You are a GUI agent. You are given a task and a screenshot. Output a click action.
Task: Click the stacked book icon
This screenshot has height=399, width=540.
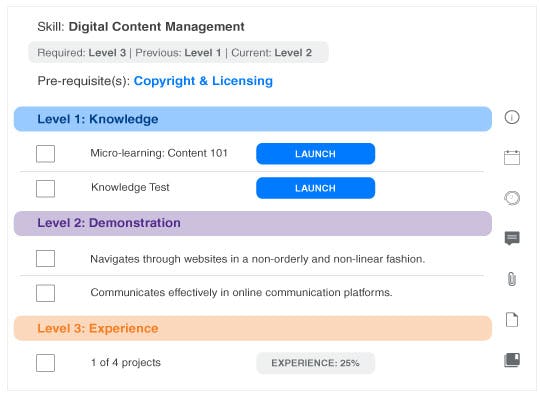pyautogui.click(x=512, y=360)
